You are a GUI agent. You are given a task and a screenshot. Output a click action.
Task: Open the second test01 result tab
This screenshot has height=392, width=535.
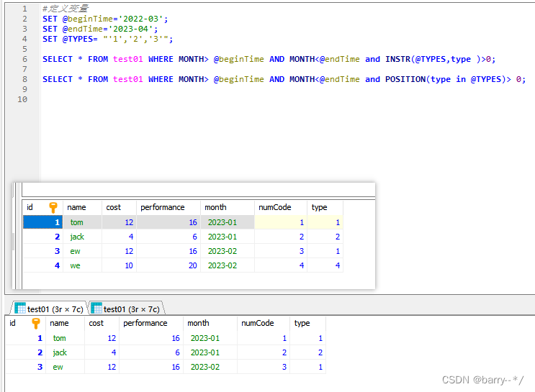tap(126, 309)
